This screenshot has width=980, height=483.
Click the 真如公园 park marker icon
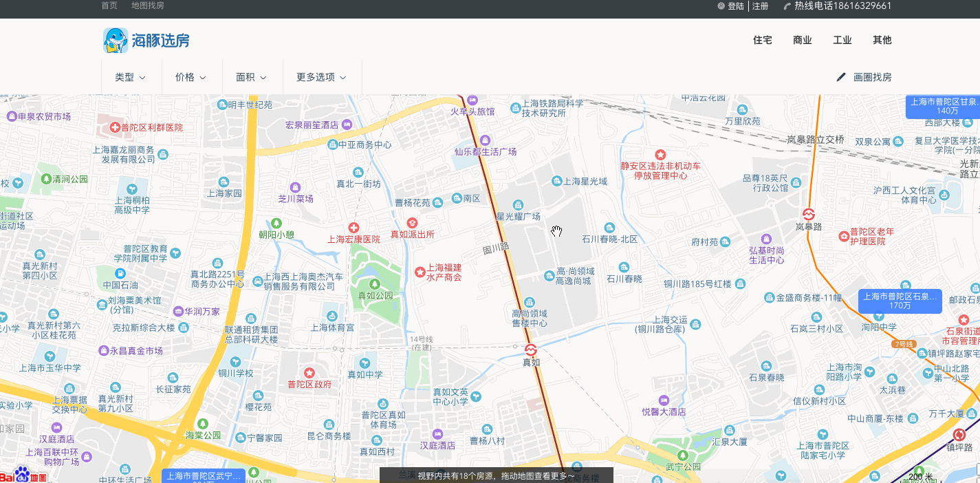click(x=375, y=283)
